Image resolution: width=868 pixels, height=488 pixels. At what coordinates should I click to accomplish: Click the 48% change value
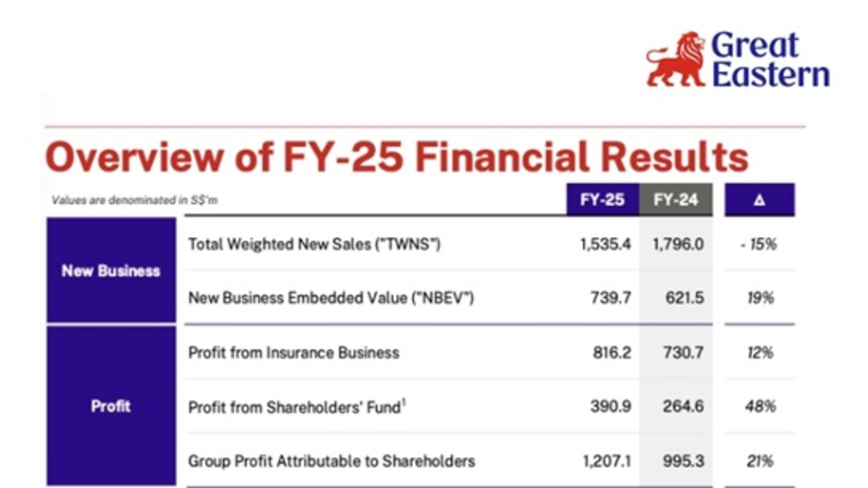pos(760,406)
